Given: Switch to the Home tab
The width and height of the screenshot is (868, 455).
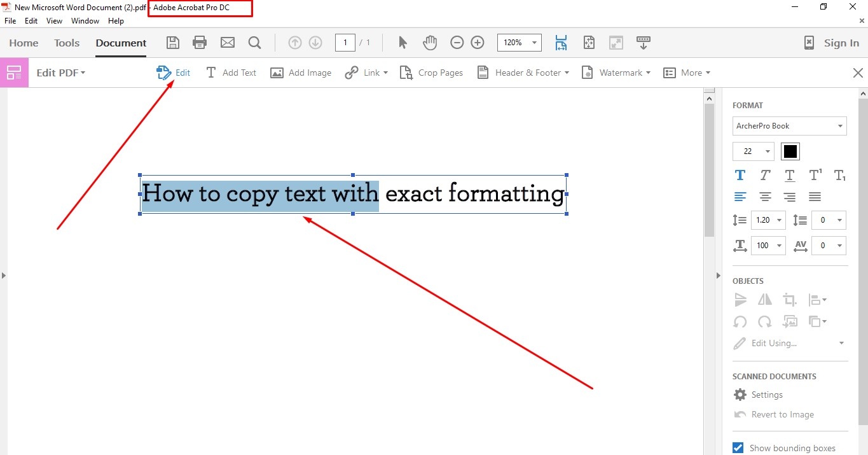Looking at the screenshot, I should pos(24,43).
